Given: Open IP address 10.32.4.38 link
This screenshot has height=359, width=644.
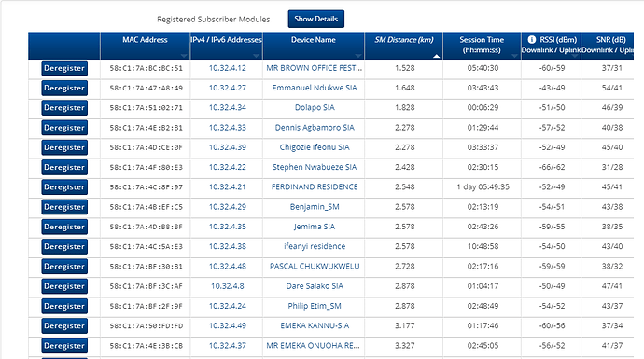Looking at the screenshot, I should (227, 246).
